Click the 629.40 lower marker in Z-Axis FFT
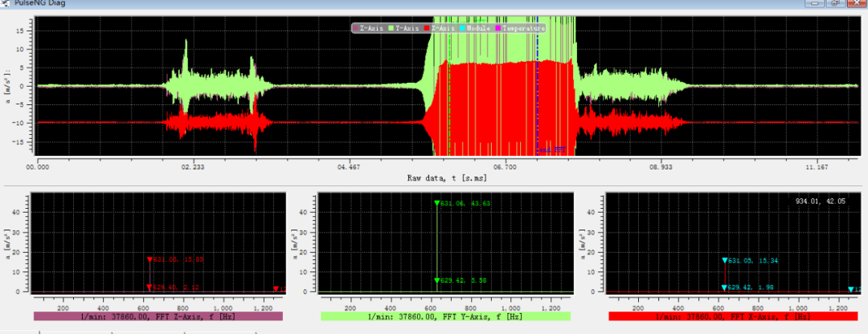The height and width of the screenshot is (334, 868). pyautogui.click(x=149, y=287)
